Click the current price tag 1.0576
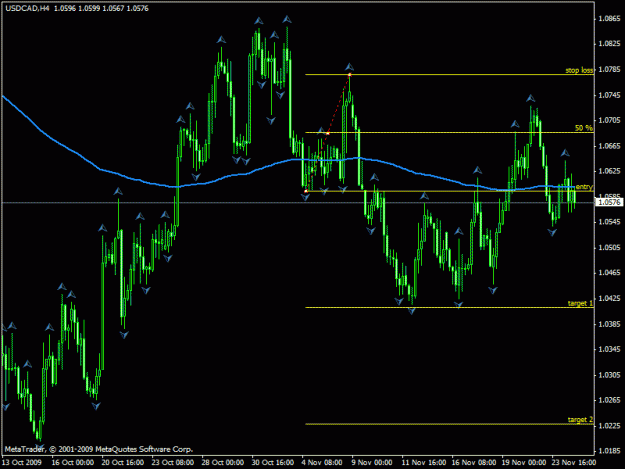Image resolution: width=625 pixels, height=469 pixels. click(609, 202)
